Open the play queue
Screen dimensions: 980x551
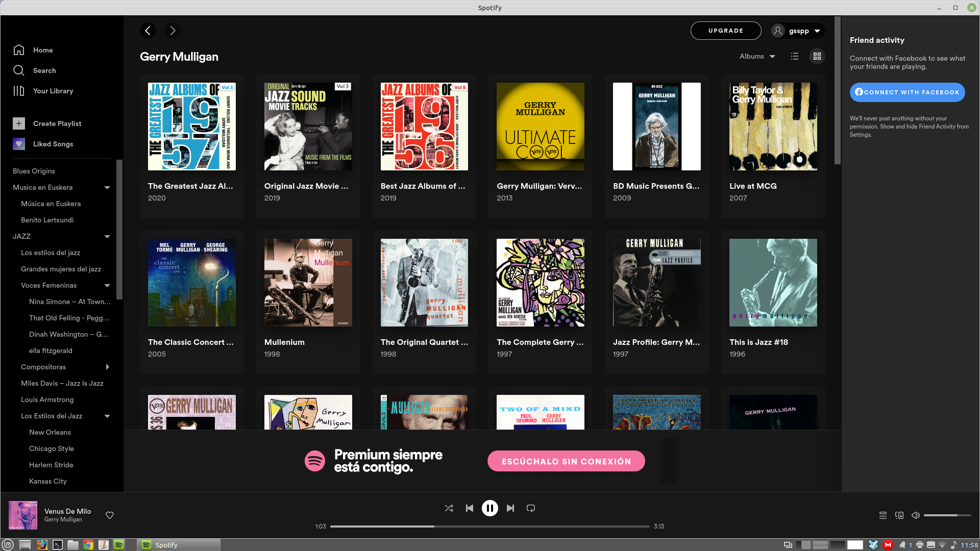pos(883,515)
